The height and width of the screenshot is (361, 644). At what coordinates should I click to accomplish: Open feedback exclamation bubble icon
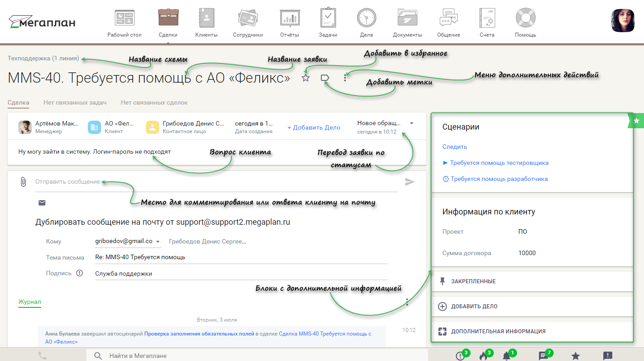click(x=608, y=356)
